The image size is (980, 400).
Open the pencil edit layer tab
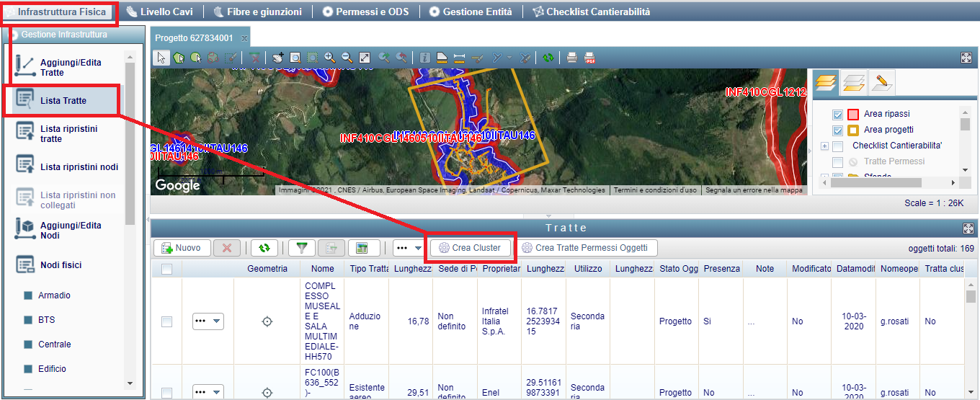coord(882,83)
